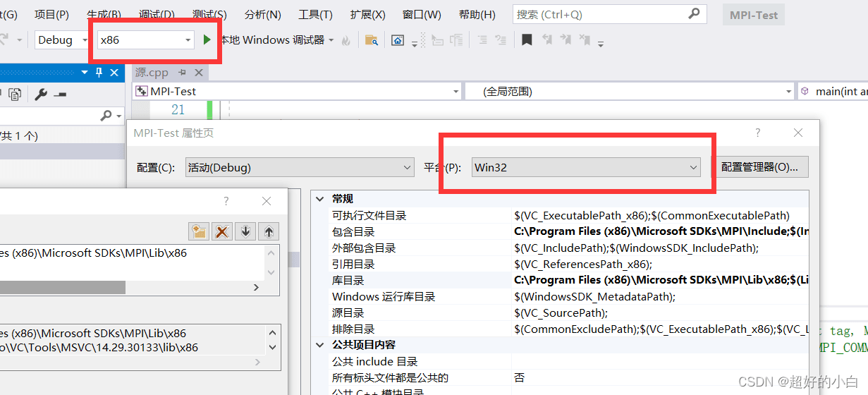Click the 所有标头文件都是公共的 value 否
This screenshot has height=395, width=868.
pyautogui.click(x=520, y=377)
